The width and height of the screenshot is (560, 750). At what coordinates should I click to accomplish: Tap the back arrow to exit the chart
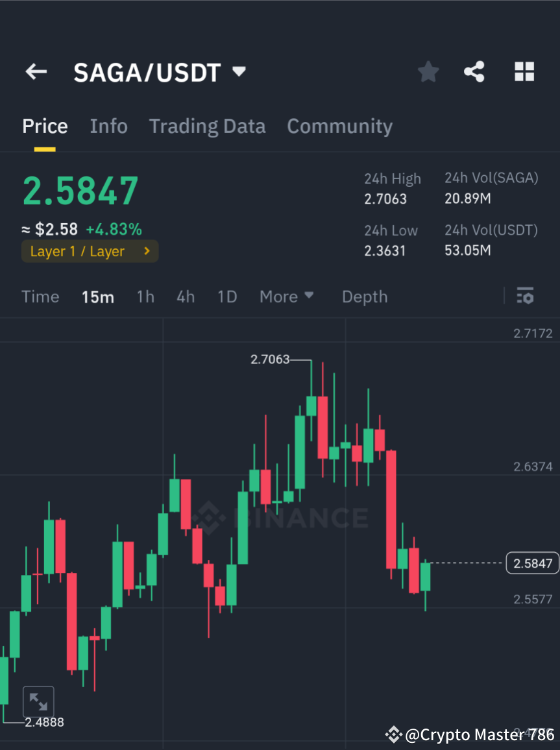(x=36, y=71)
